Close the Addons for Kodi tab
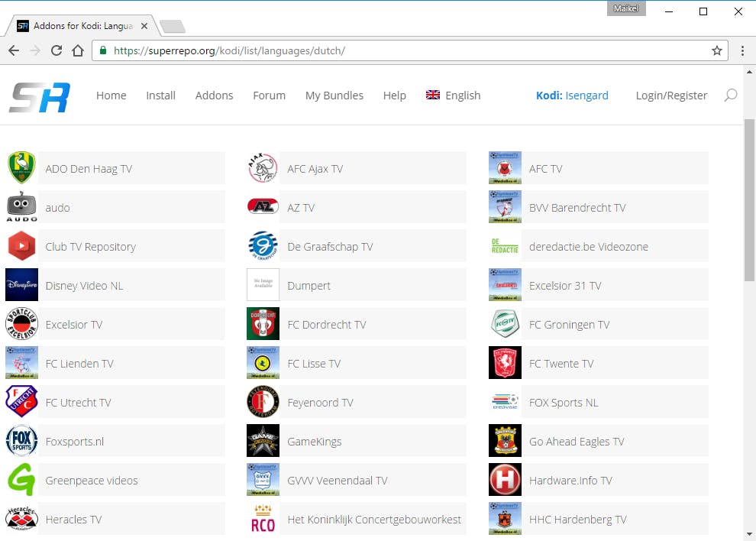756x541 pixels. tap(144, 26)
